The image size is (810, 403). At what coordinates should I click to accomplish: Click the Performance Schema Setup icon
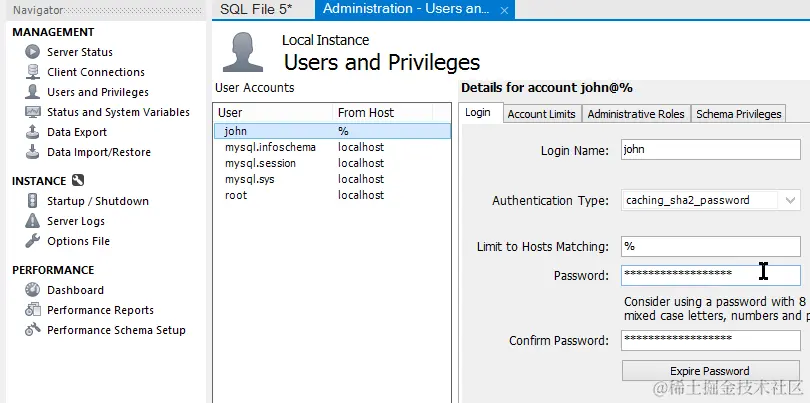(x=32, y=330)
